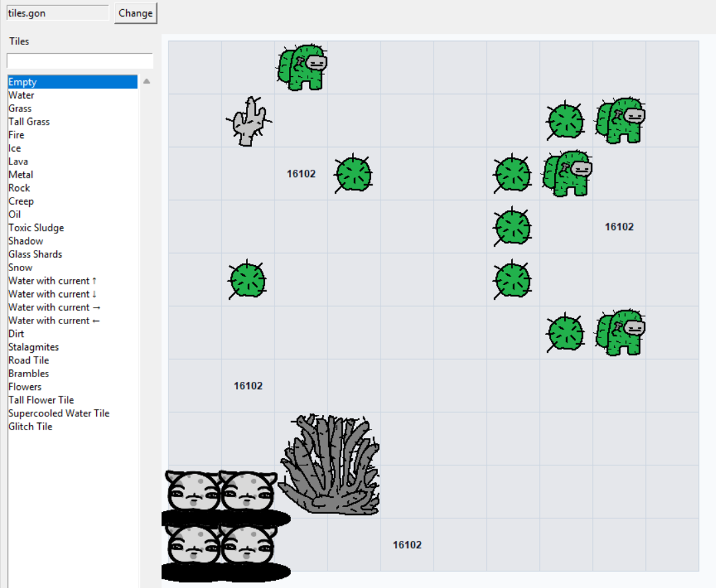The width and height of the screenshot is (716, 588).
Task: Pick the Rock tile
Action: (x=72, y=188)
